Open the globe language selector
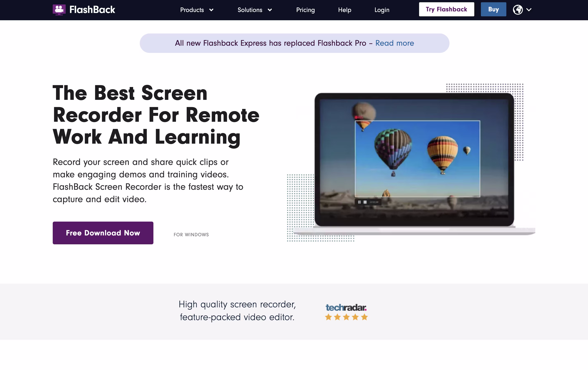 coord(518,10)
